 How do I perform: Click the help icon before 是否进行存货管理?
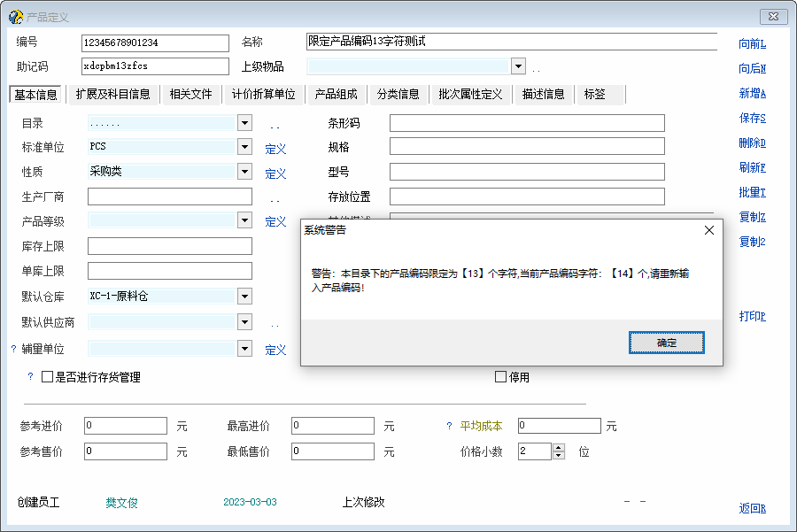(30, 377)
